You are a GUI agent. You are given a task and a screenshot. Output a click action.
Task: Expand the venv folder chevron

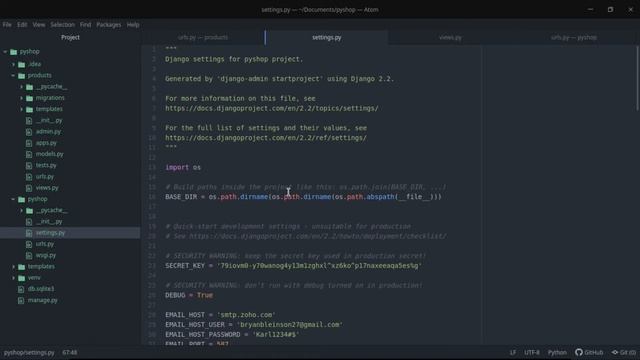pos(13,278)
